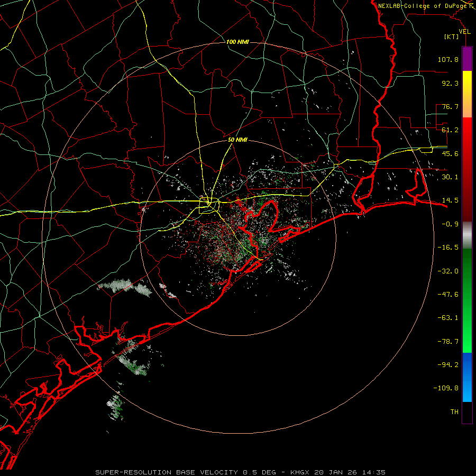Click the -94.2 scale value
The width and height of the screenshot is (476, 476).
pos(448,365)
